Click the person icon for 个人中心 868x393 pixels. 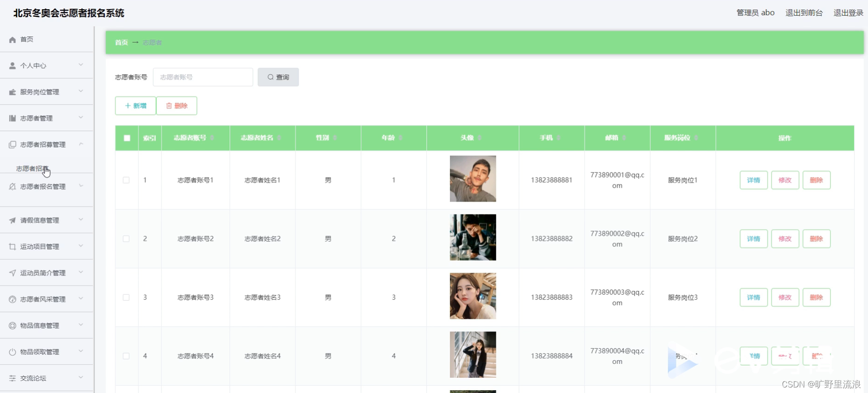click(12, 66)
